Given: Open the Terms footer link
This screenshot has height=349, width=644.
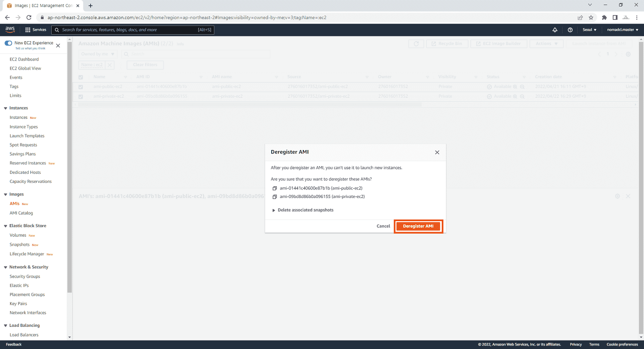Looking at the screenshot, I should point(594,344).
